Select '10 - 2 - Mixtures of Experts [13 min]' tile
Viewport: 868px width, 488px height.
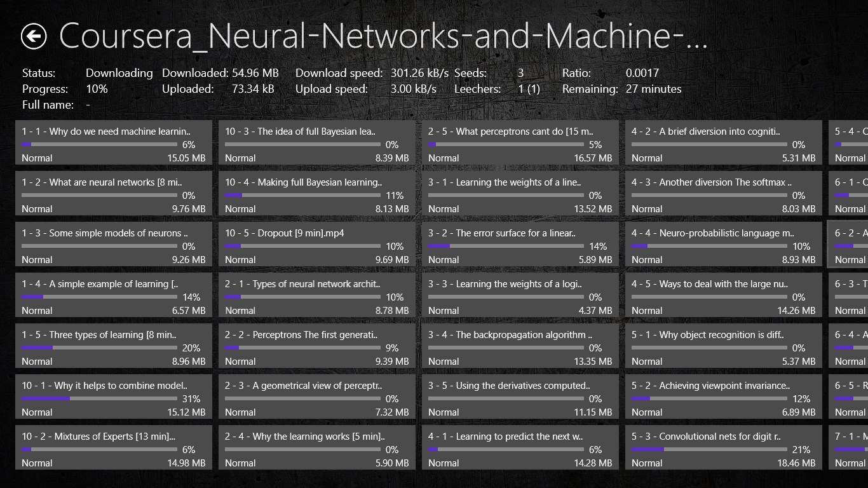click(x=114, y=447)
